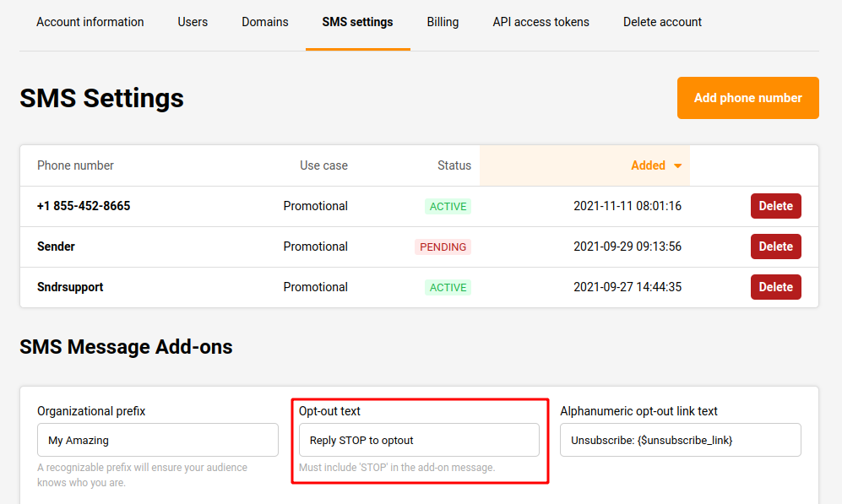Screen dimensions: 842x504
Task: Focus the Opt-out text input field
Action: [x=419, y=440]
